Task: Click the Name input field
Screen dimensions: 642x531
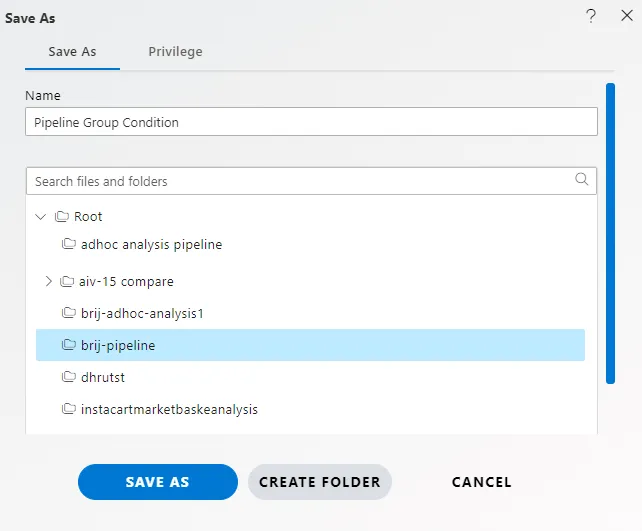Action: coord(311,122)
